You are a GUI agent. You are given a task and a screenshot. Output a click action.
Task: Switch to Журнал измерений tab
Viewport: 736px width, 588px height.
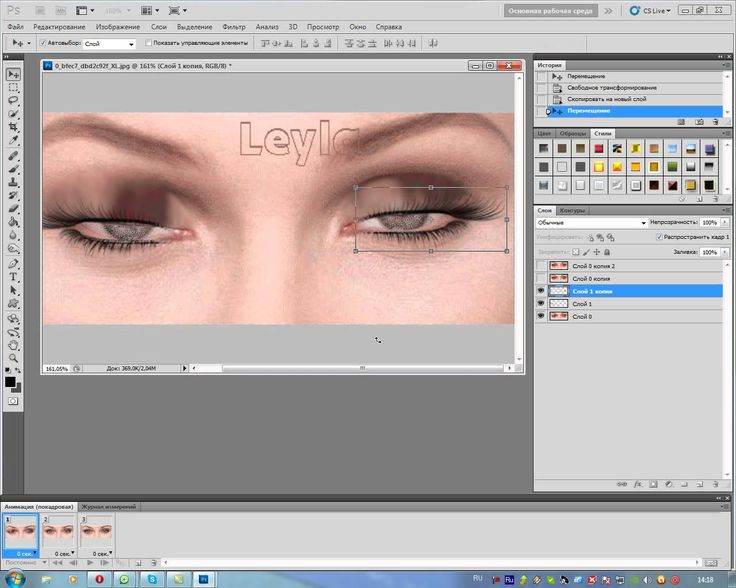(x=108, y=507)
